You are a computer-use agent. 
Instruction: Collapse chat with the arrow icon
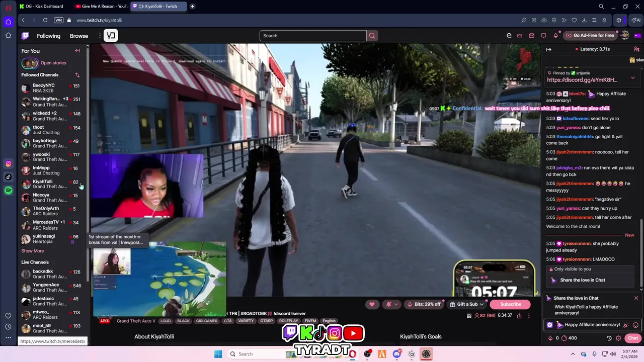[x=549, y=49]
